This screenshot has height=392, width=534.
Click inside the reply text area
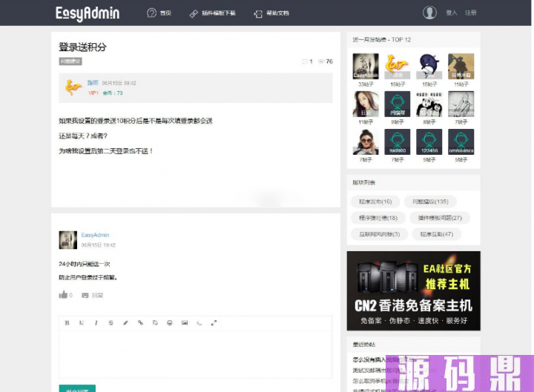pos(196,354)
